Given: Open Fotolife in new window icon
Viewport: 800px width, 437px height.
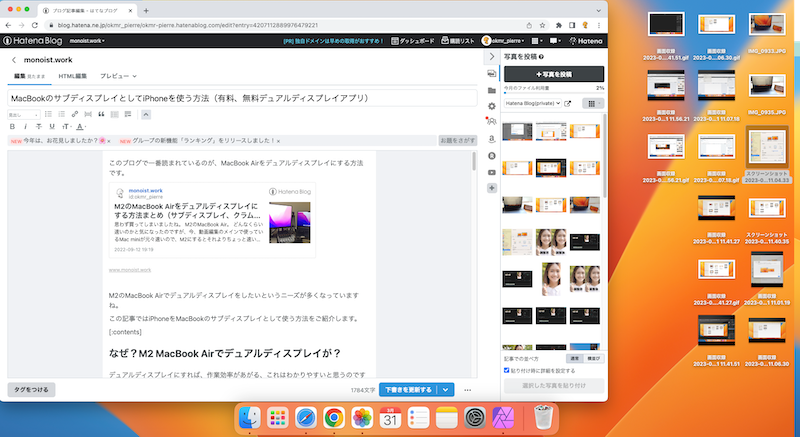Looking at the screenshot, I should [568, 104].
